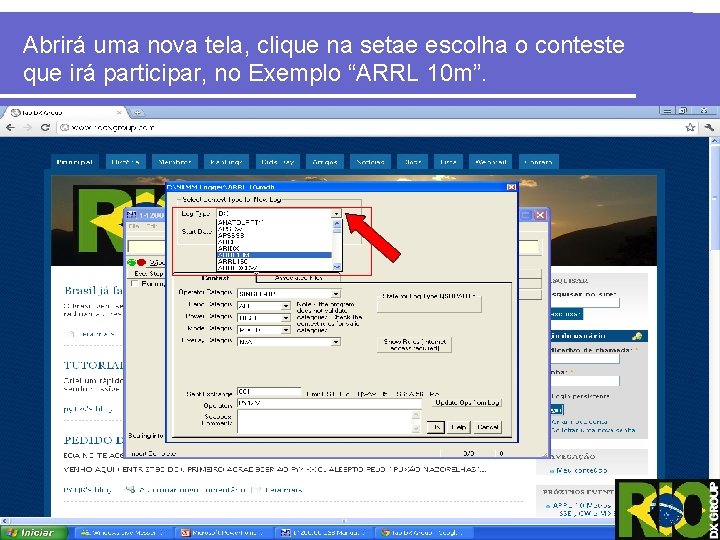
Task: Click the user login key icon
Action: (x=636, y=336)
